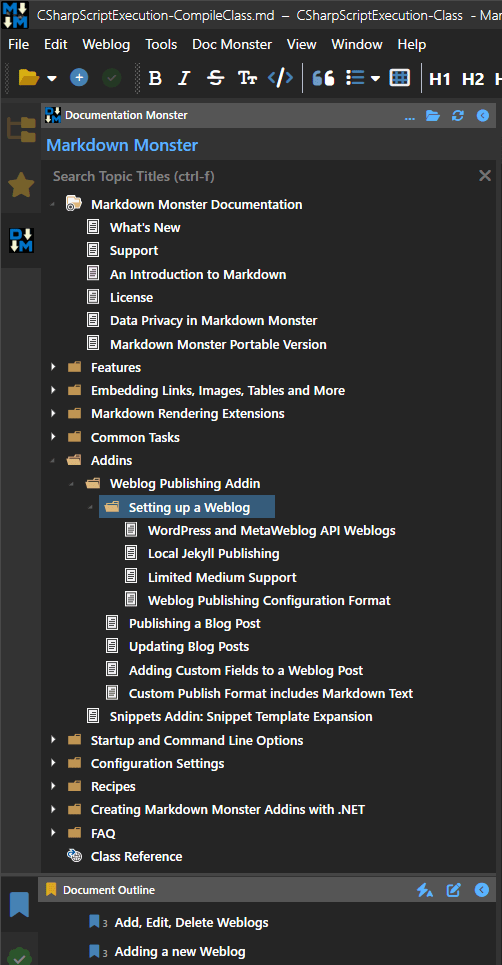Image resolution: width=502 pixels, height=965 pixels.
Task: Click the lightning icon in Document Outline header
Action: pos(424,890)
